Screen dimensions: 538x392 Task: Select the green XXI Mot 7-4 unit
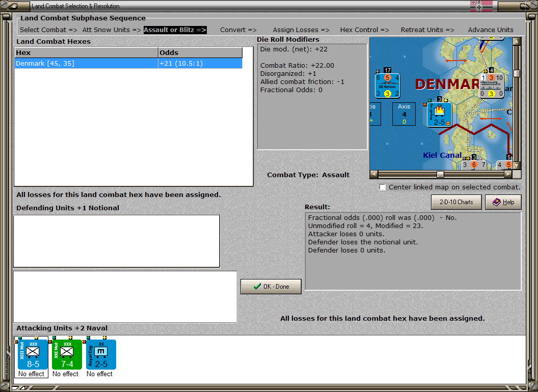(x=67, y=354)
